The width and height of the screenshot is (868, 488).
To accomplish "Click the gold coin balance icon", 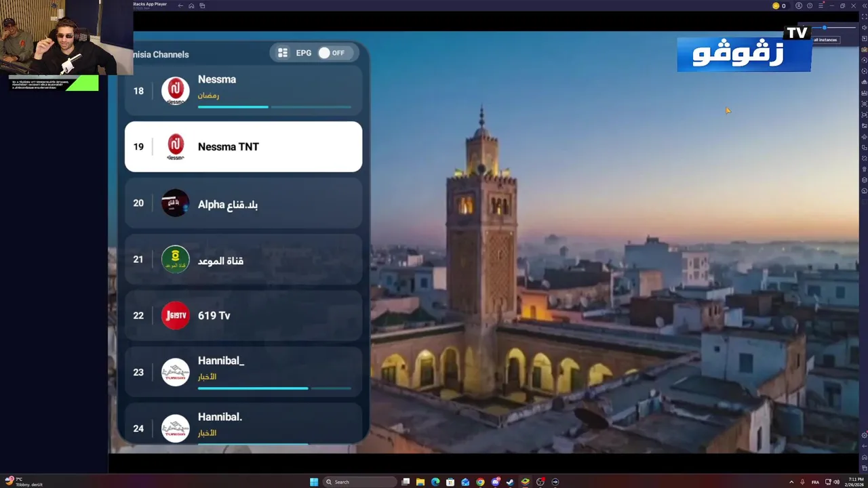I will [x=776, y=5].
